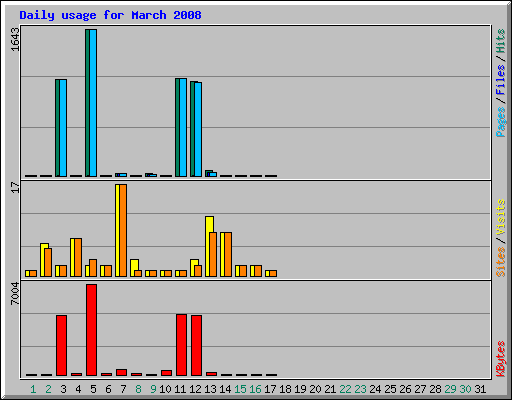512x400 pixels.
Task: Select the tallest red KBytes bar on day 5
Action: tap(91, 330)
